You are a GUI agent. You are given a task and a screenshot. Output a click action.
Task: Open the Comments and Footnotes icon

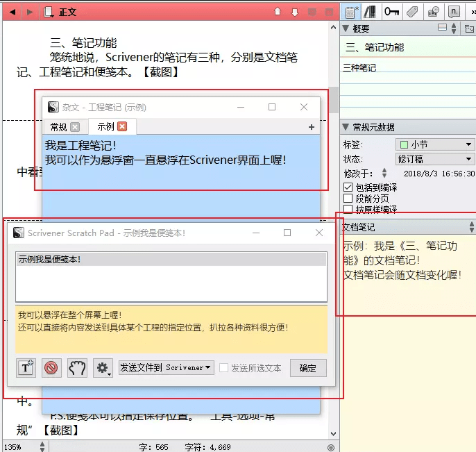[454, 12]
